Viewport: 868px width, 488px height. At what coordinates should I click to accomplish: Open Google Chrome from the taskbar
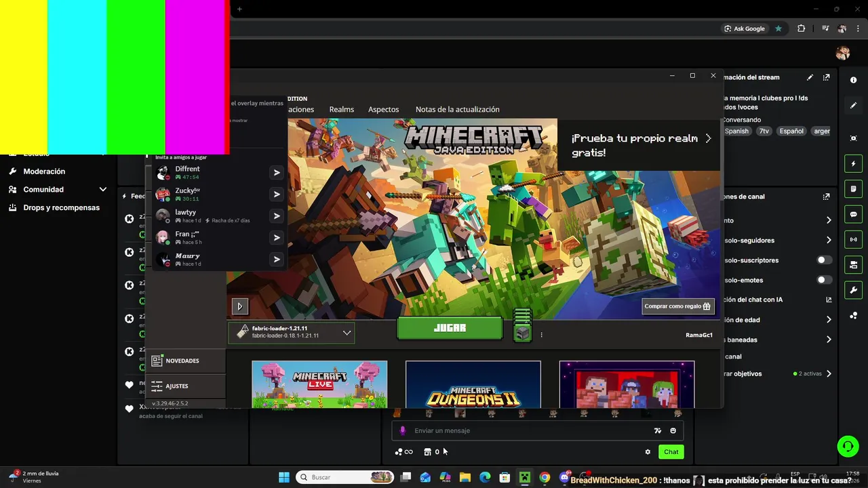(545, 477)
